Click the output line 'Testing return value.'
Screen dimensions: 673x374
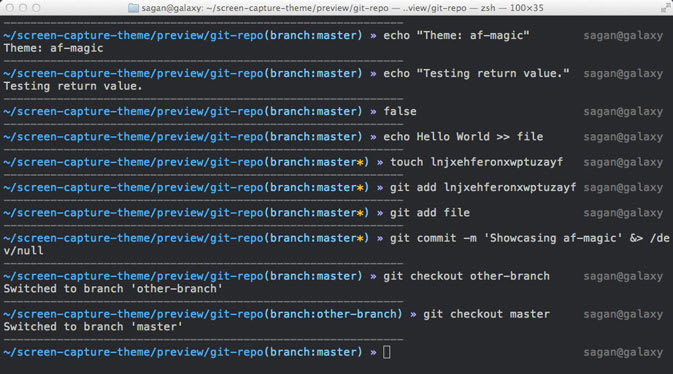[73, 86]
